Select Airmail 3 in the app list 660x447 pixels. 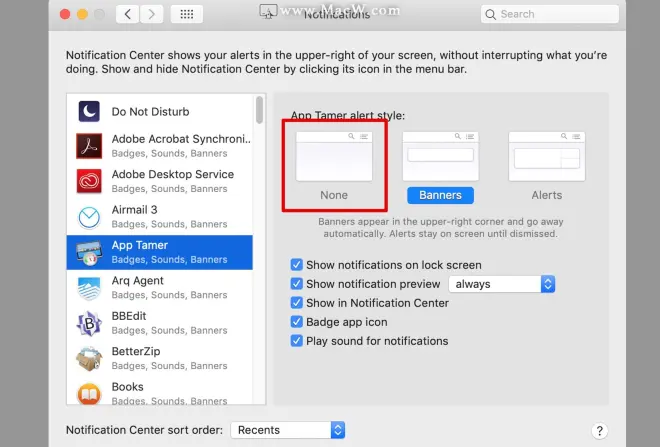pos(160,217)
